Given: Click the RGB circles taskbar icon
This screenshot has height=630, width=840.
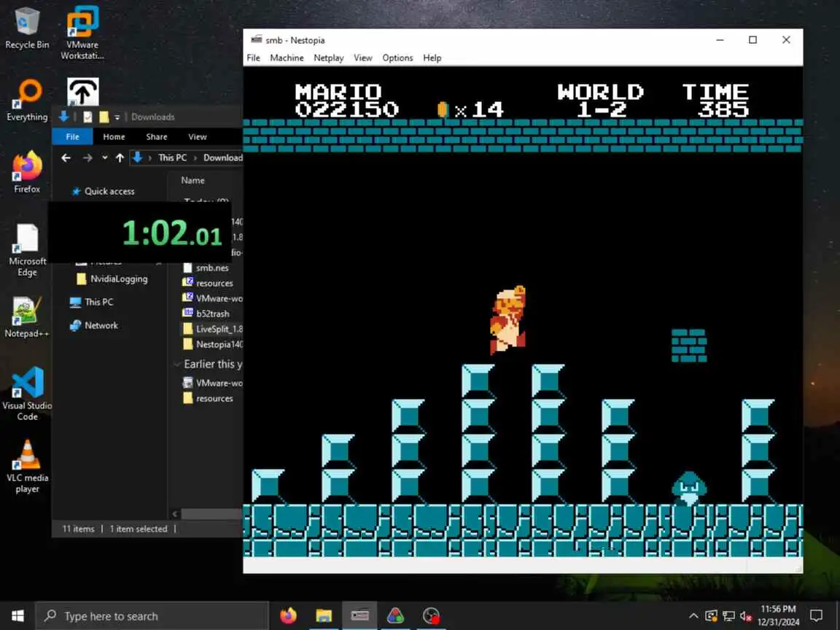Looking at the screenshot, I should point(395,615).
